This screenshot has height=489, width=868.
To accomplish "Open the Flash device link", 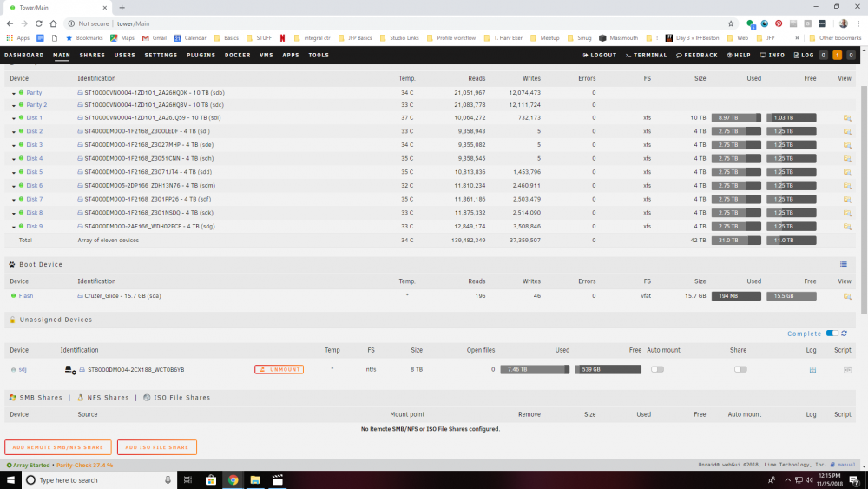I will (26, 295).
